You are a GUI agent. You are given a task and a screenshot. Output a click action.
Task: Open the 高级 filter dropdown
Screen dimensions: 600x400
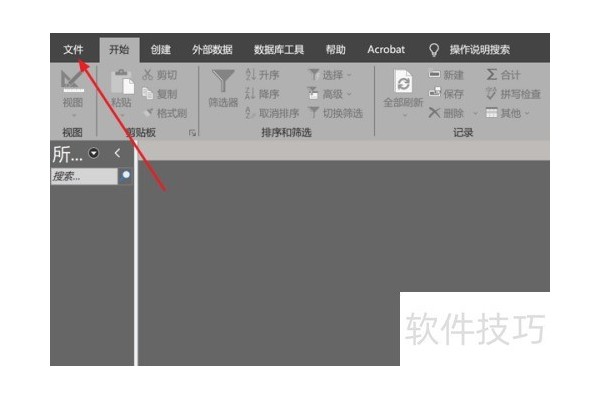pos(330,94)
